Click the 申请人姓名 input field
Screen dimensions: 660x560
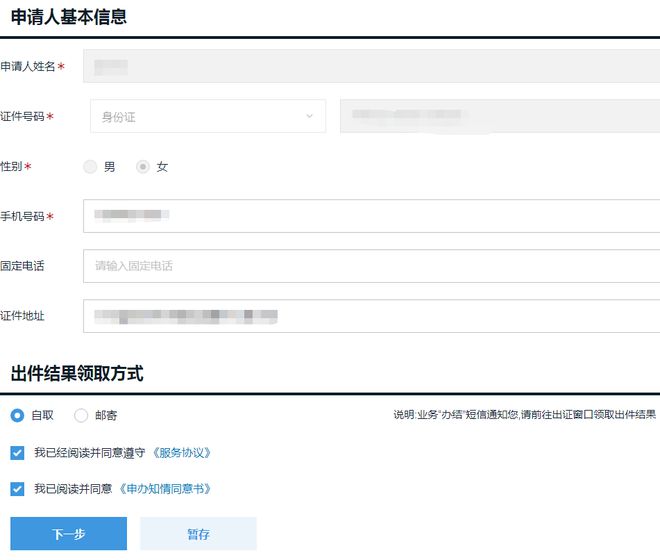(371, 66)
